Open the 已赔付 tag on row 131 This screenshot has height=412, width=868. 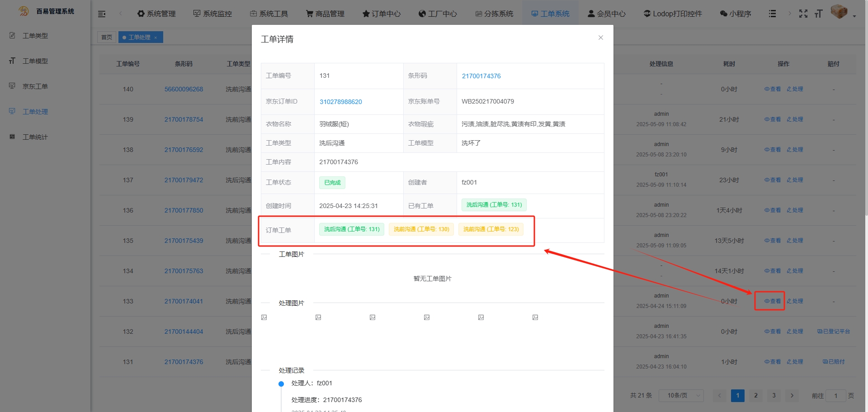[833, 362]
